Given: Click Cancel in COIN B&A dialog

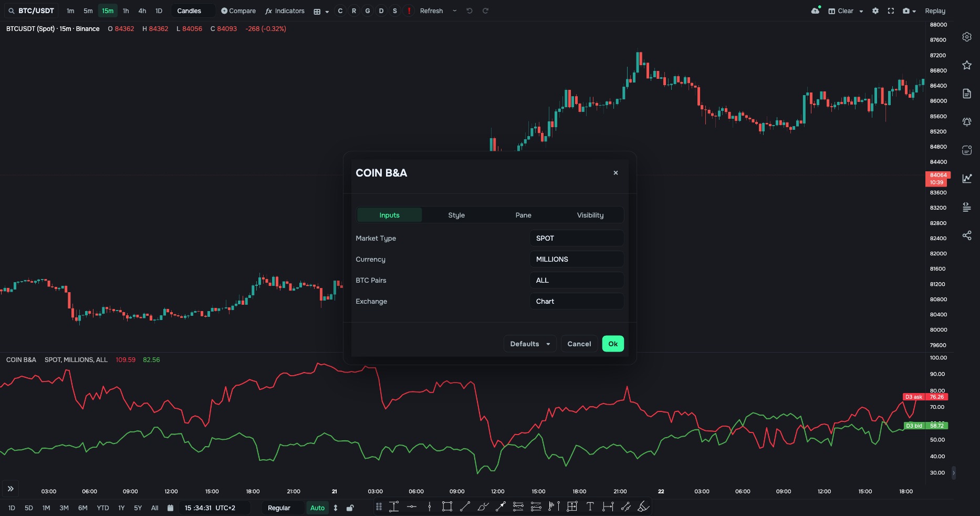Looking at the screenshot, I should tap(579, 344).
